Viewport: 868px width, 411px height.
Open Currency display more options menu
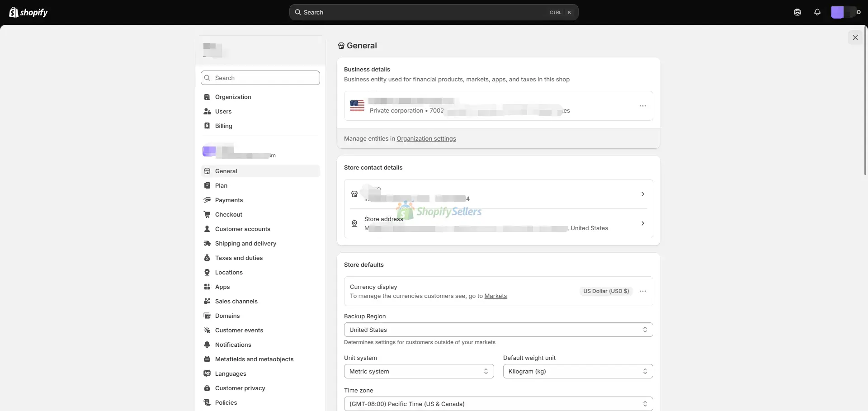[643, 291]
